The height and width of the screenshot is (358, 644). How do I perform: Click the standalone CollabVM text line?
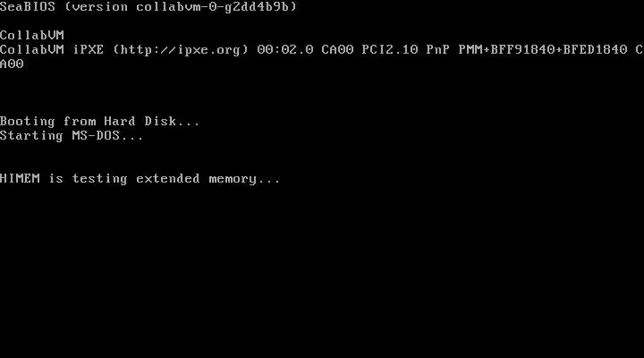pos(32,35)
